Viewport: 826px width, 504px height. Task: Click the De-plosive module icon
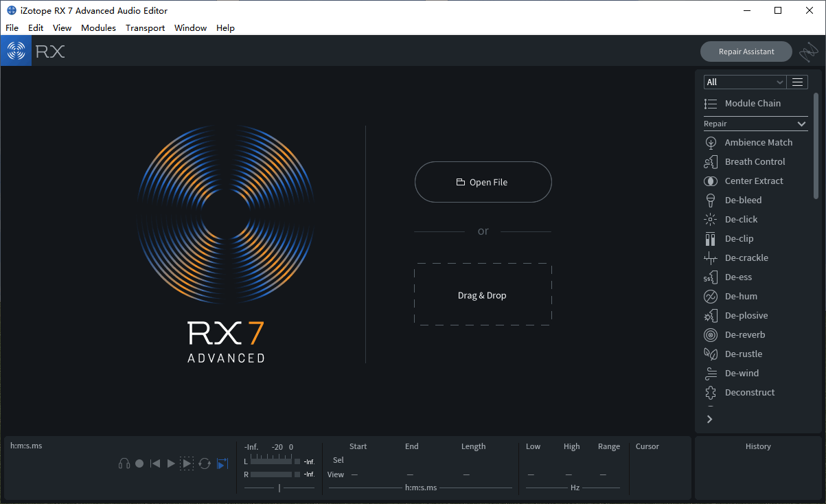711,316
